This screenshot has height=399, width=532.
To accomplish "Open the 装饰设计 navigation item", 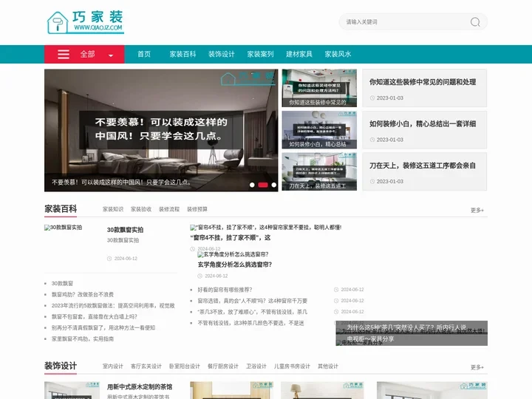I will tap(221, 54).
